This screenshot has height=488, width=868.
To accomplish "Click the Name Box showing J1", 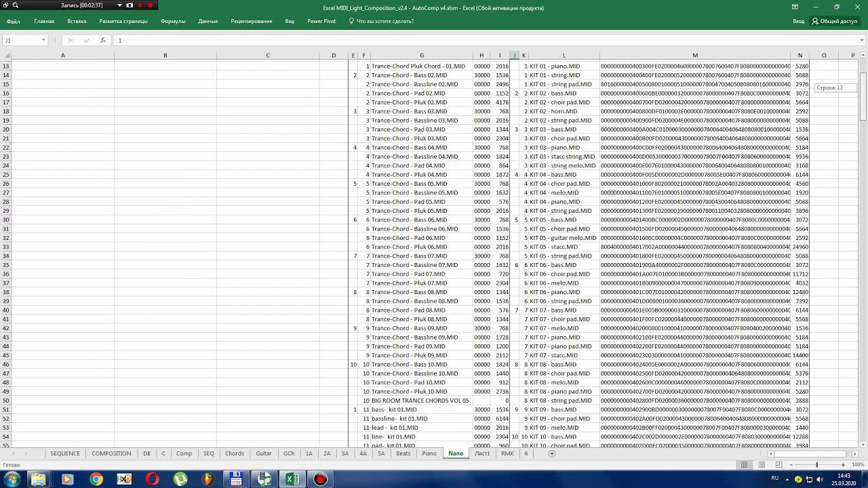I will pyautogui.click(x=22, y=40).
